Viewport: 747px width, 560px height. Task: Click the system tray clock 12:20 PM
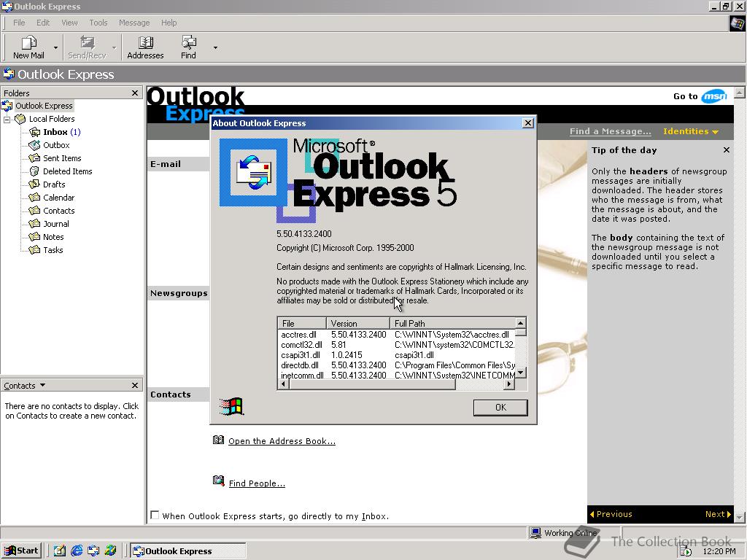click(719, 551)
